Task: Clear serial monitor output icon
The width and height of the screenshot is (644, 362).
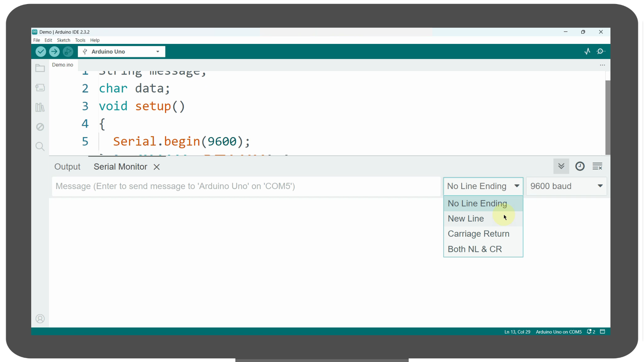Action: 597,166
